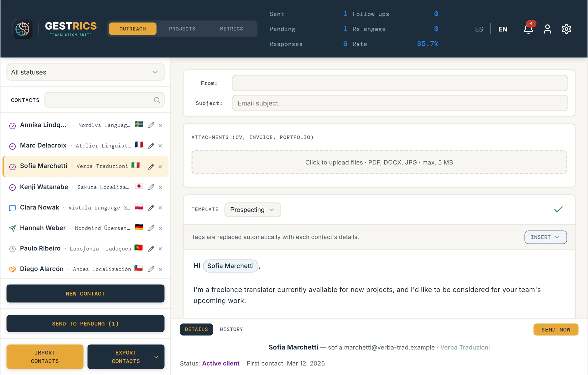Viewport: 588px width, 375px height.
Task: Edit Paulo Ribeiro with pencil icon
Action: point(151,249)
